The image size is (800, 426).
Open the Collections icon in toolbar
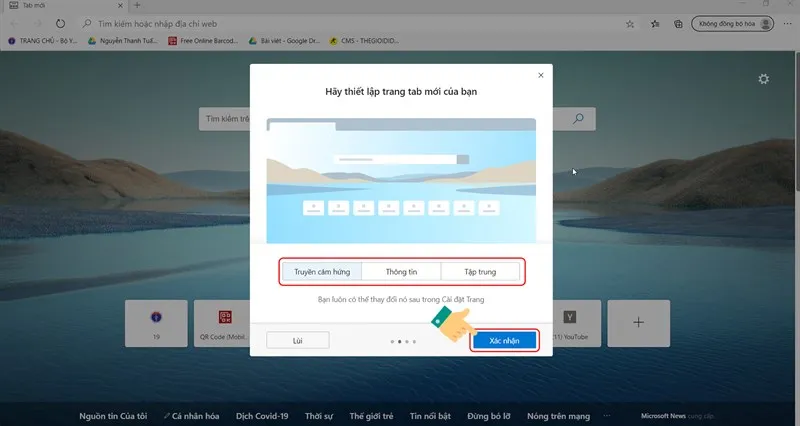[x=678, y=24]
